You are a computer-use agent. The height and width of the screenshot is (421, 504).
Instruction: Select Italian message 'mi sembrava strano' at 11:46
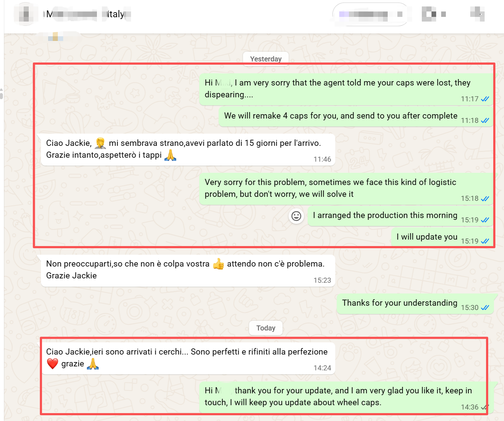[188, 149]
